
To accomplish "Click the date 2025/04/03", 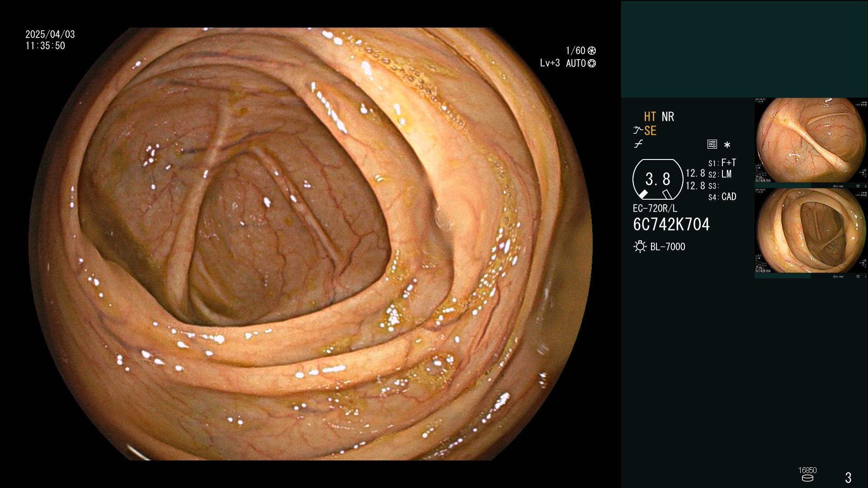I will tap(50, 34).
